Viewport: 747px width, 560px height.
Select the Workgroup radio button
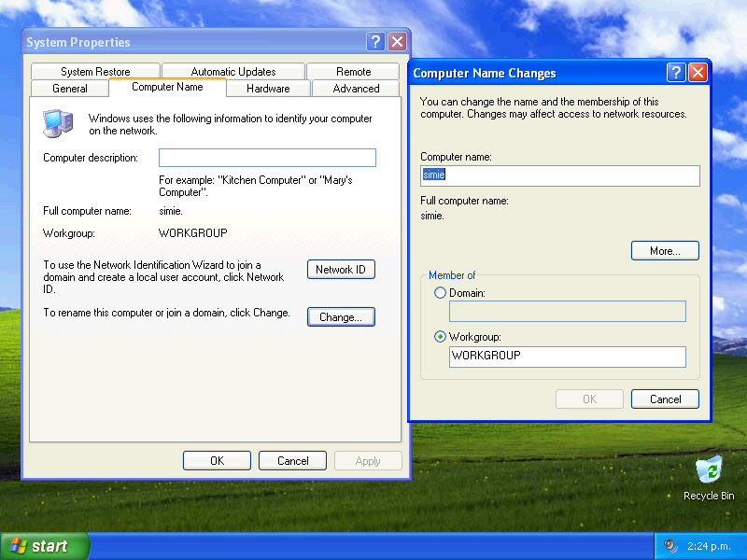point(440,337)
